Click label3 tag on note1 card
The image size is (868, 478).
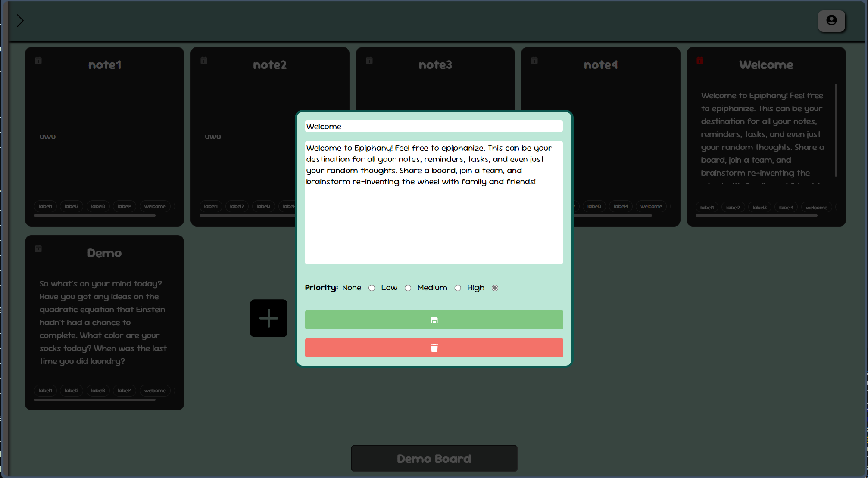click(x=98, y=206)
